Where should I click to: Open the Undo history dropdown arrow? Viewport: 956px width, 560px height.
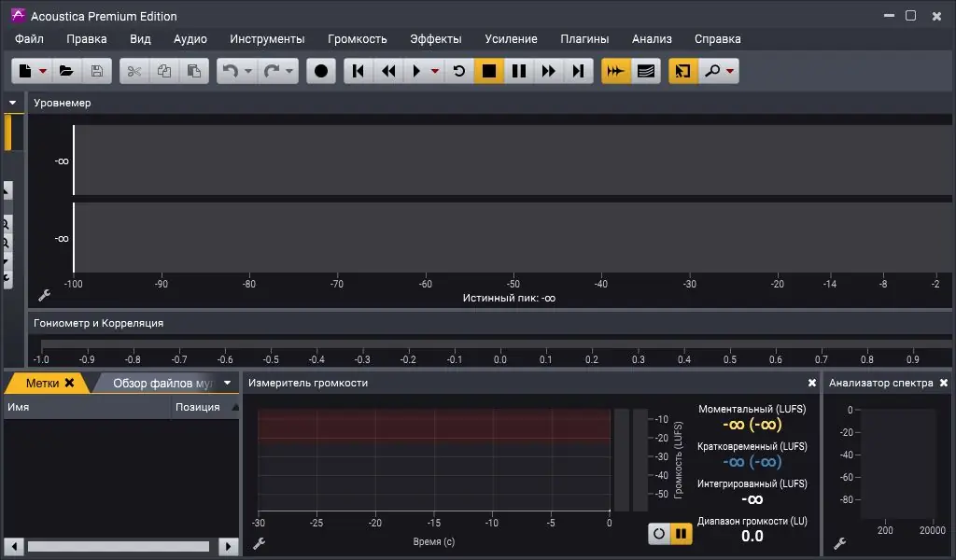[x=247, y=71]
